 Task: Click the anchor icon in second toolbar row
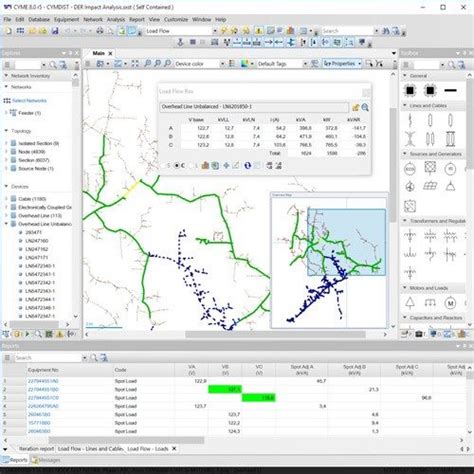180,42
